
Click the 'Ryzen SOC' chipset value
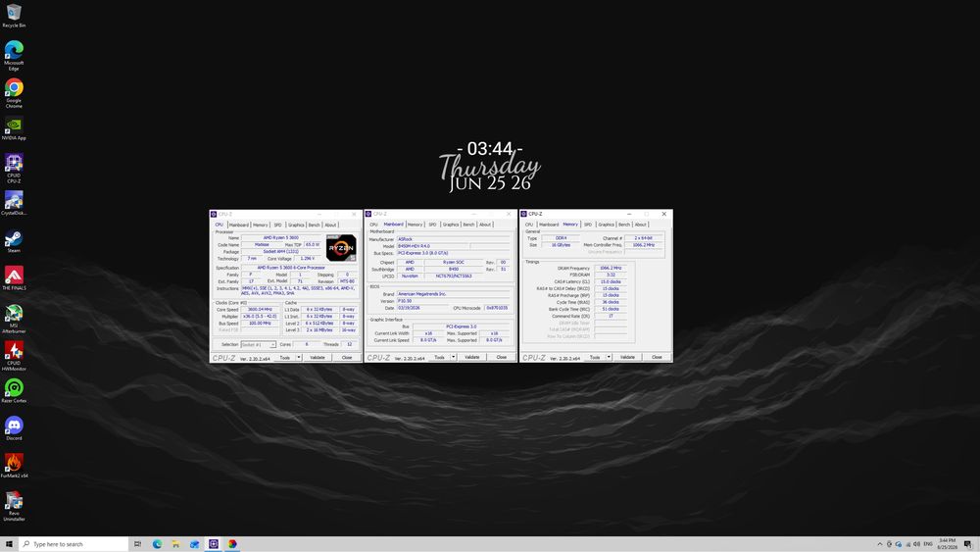coord(454,263)
